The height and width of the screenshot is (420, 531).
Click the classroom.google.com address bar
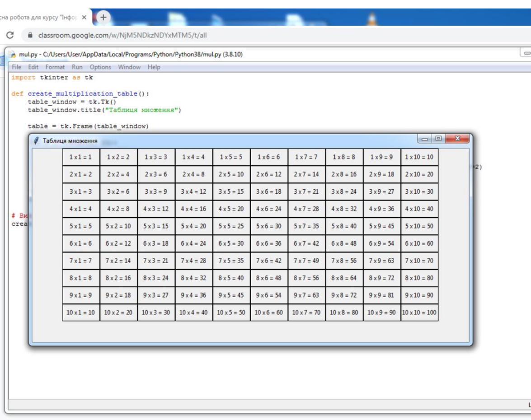point(122,35)
